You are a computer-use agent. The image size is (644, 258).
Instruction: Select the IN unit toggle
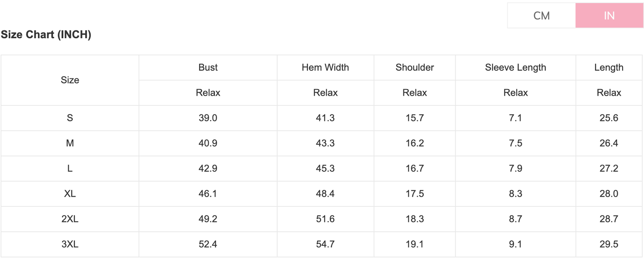tap(609, 16)
